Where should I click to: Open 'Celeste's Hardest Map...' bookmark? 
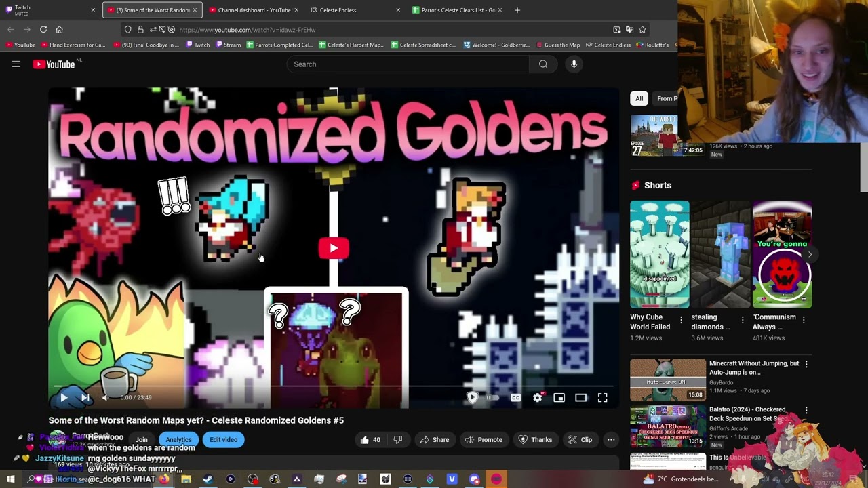coord(351,45)
